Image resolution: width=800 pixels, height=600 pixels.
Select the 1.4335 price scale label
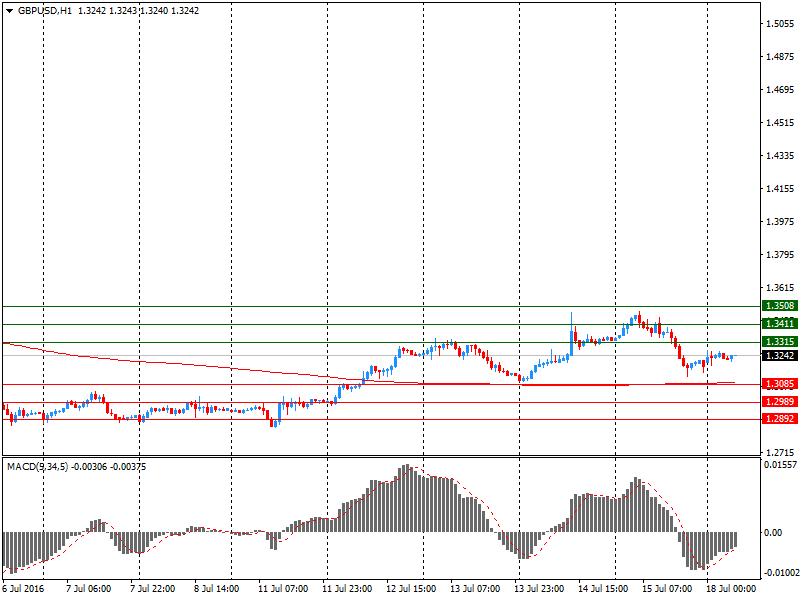(780, 156)
